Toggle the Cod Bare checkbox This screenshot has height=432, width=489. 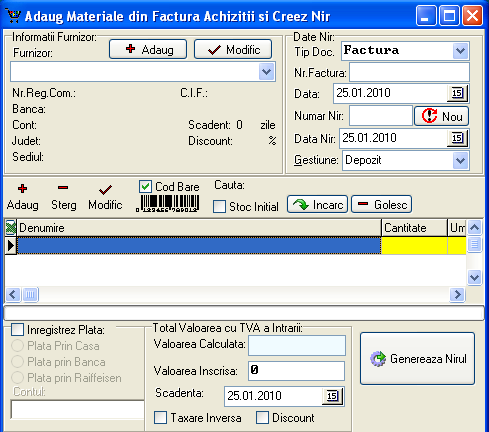pos(145,187)
